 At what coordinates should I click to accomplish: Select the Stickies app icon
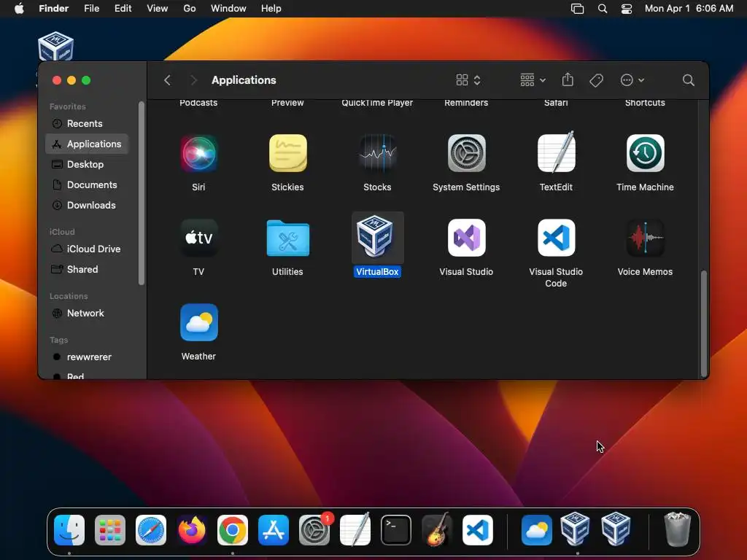[287, 153]
